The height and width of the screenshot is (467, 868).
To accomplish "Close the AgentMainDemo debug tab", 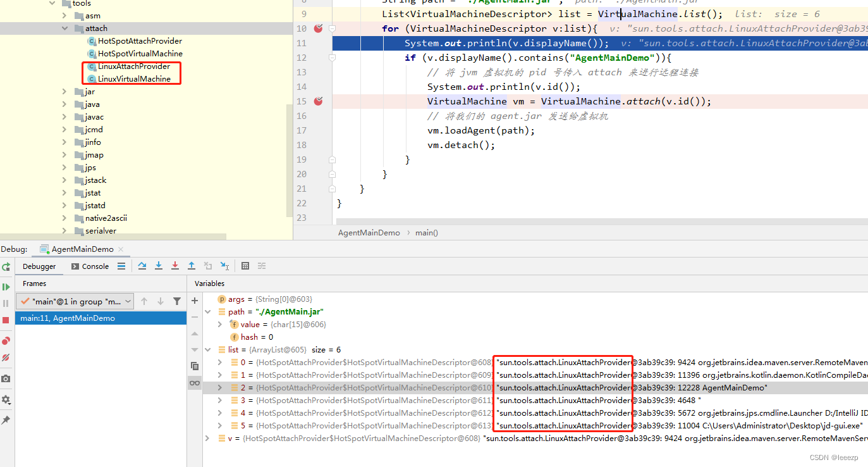I will click(x=121, y=249).
